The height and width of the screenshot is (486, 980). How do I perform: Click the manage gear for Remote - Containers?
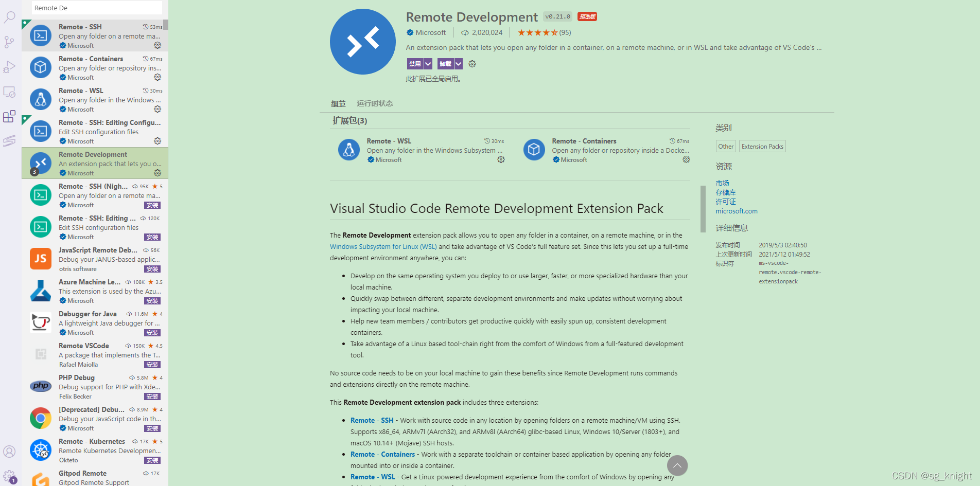click(157, 77)
